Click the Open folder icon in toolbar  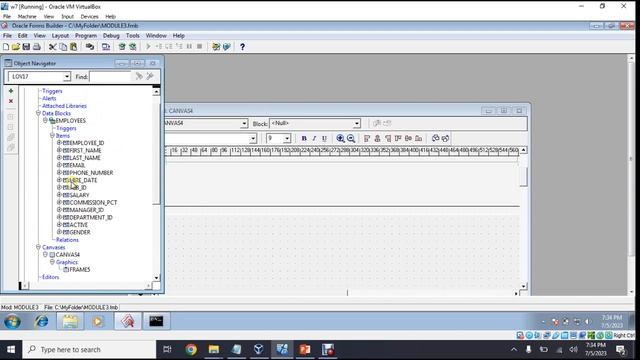click(x=16, y=47)
